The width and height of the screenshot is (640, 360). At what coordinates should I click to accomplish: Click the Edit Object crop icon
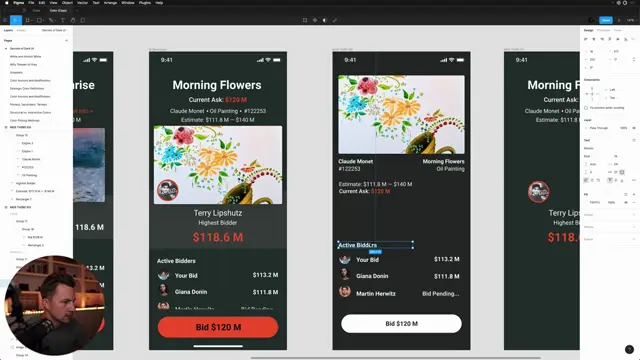coord(305,20)
